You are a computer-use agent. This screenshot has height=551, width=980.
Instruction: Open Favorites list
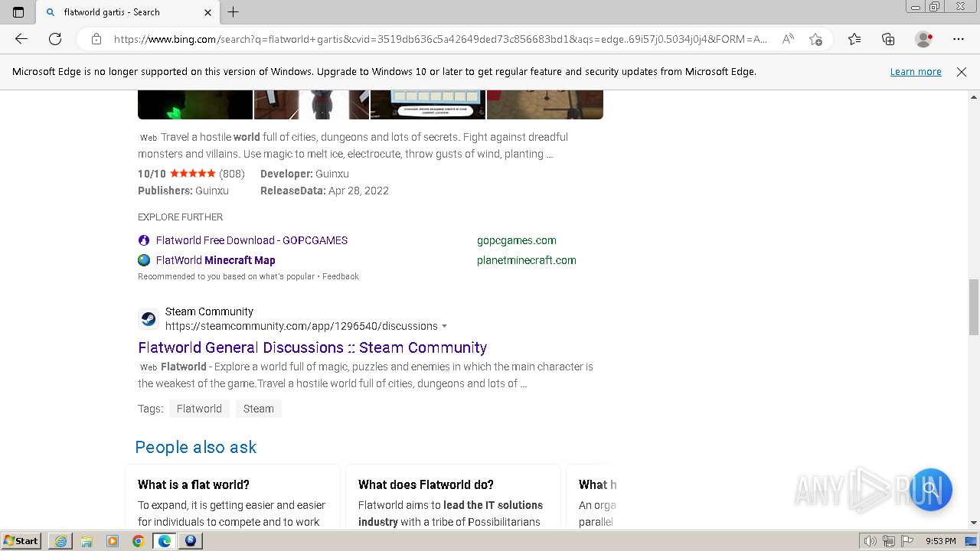854,39
